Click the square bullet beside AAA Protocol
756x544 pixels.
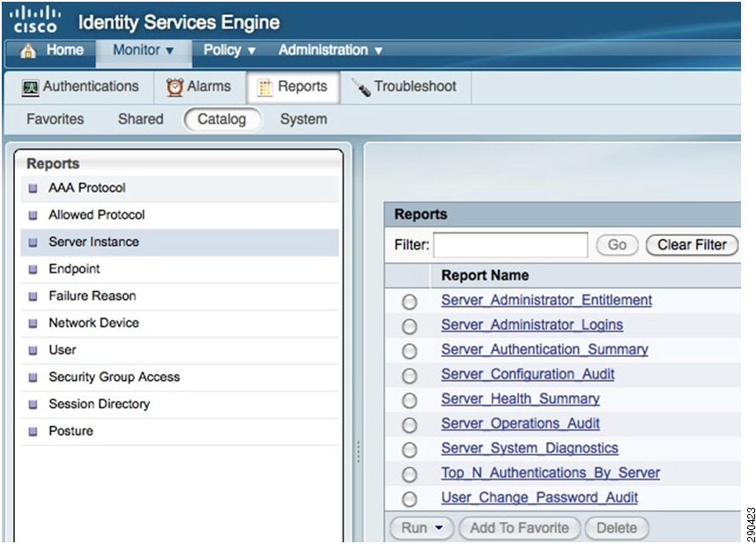pyautogui.click(x=33, y=188)
